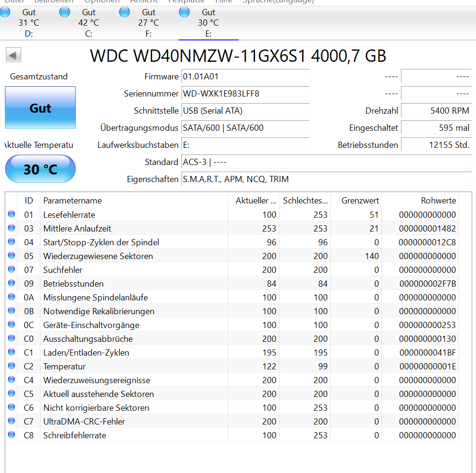476x473 pixels.
Task: Click the status orb for drive D:
Action: (5, 12)
